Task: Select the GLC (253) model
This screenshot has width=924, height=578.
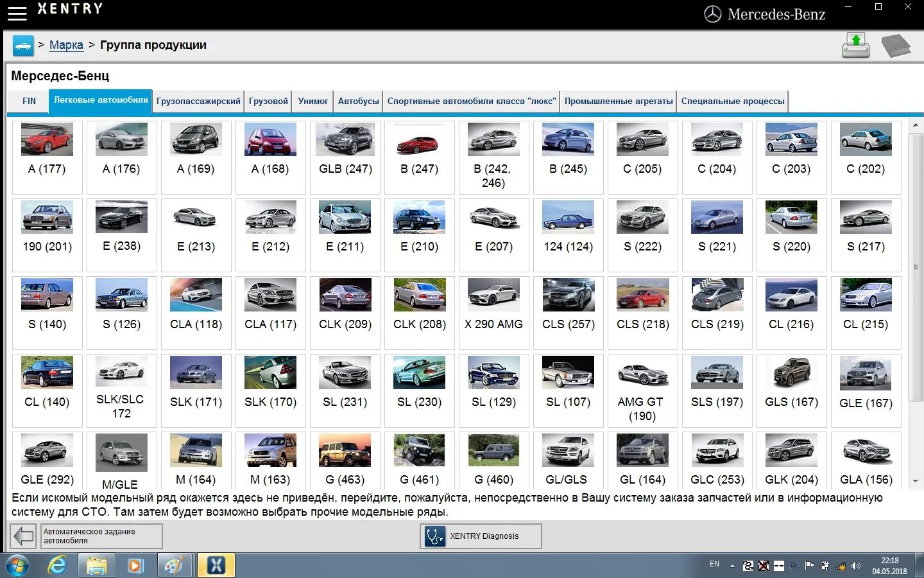Action: [717, 460]
